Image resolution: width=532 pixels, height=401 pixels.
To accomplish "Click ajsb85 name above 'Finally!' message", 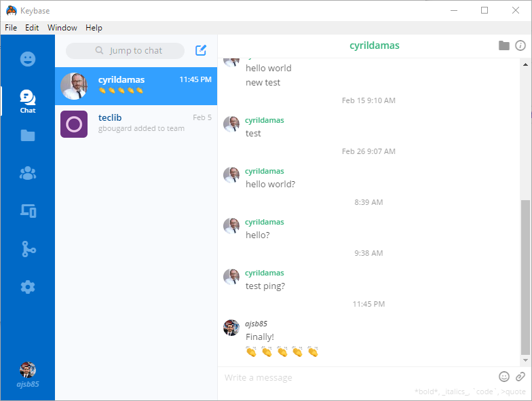I will click(x=256, y=324).
